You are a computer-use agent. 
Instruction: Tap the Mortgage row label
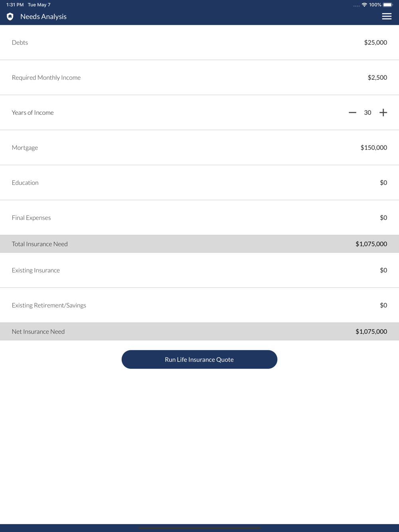(25, 148)
